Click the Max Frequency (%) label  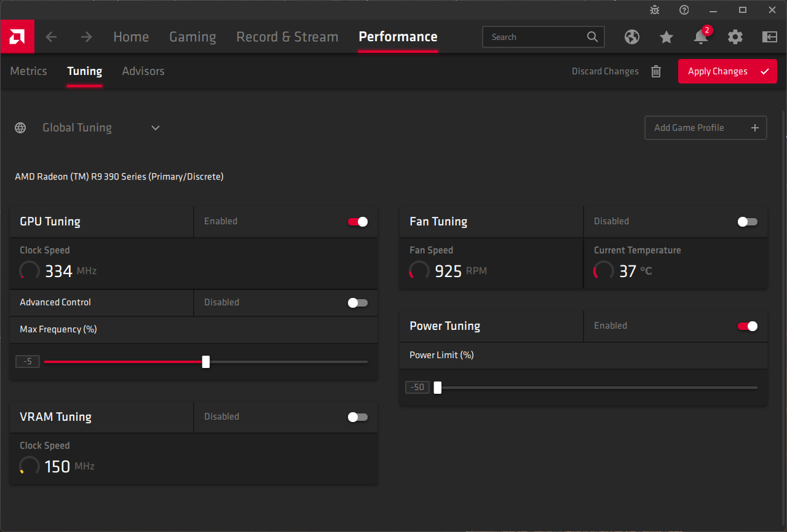coord(58,330)
